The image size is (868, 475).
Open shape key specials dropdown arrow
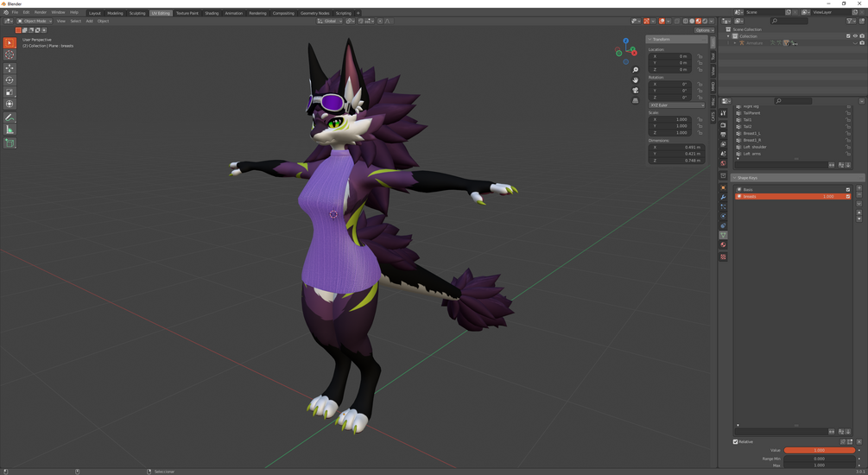859,204
